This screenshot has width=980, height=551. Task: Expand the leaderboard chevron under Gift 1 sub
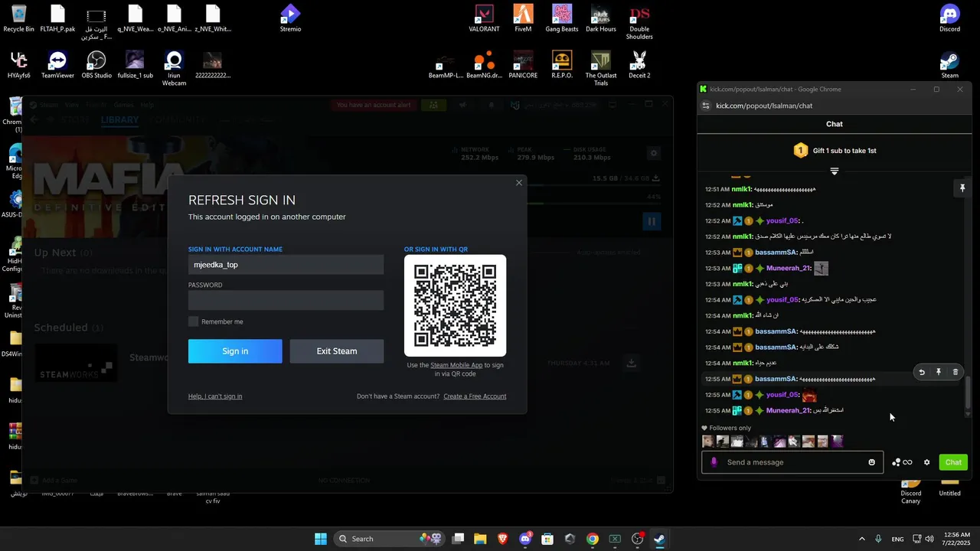pos(835,171)
